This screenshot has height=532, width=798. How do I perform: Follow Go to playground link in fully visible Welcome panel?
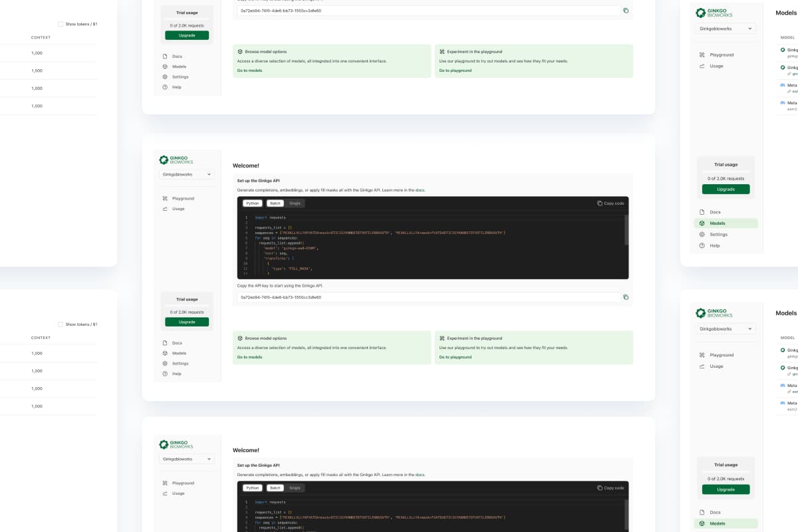[456, 357]
